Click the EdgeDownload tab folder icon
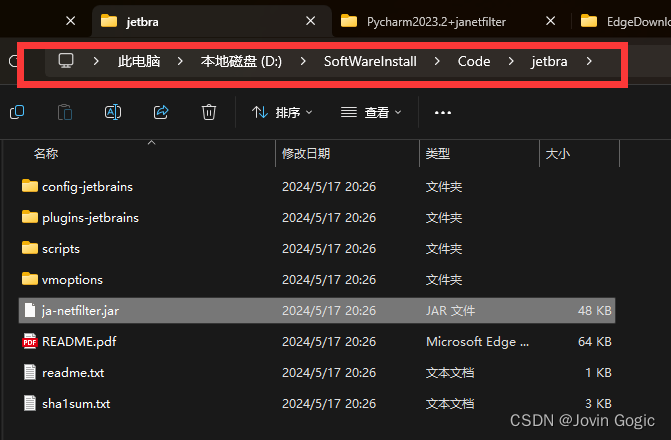Viewport: 671px width, 440px height. tap(589, 21)
